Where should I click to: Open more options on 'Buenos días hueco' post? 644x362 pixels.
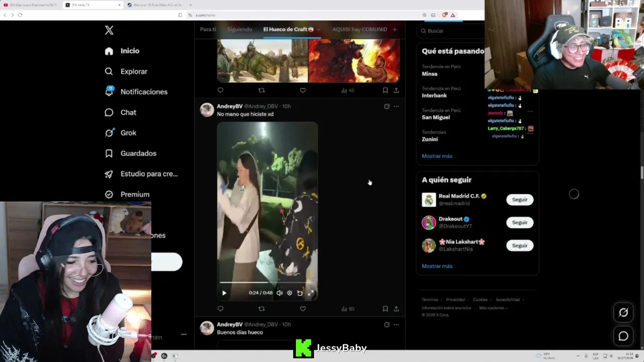(x=396, y=325)
